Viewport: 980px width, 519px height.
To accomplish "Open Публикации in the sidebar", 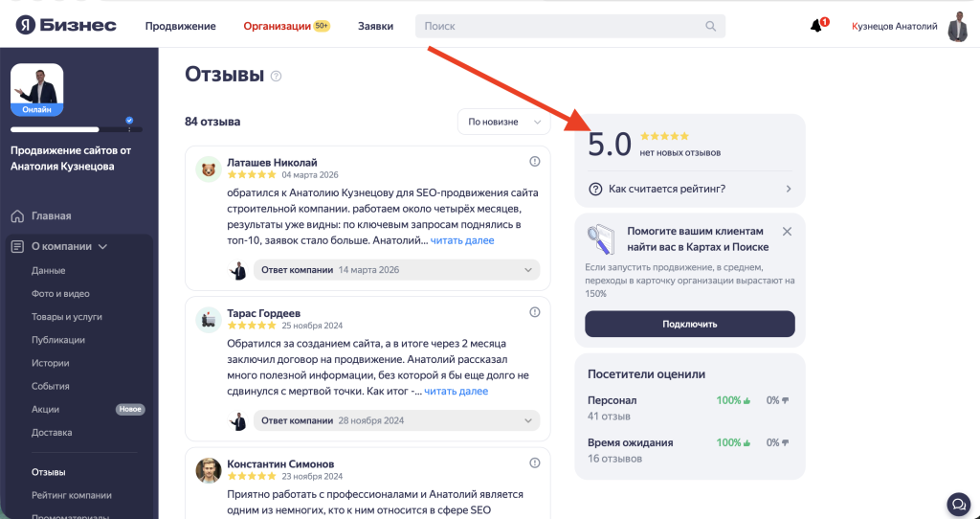I will (x=58, y=340).
